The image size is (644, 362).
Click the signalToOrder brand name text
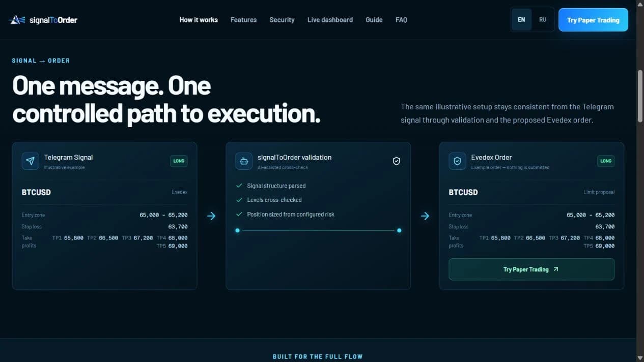53,20
